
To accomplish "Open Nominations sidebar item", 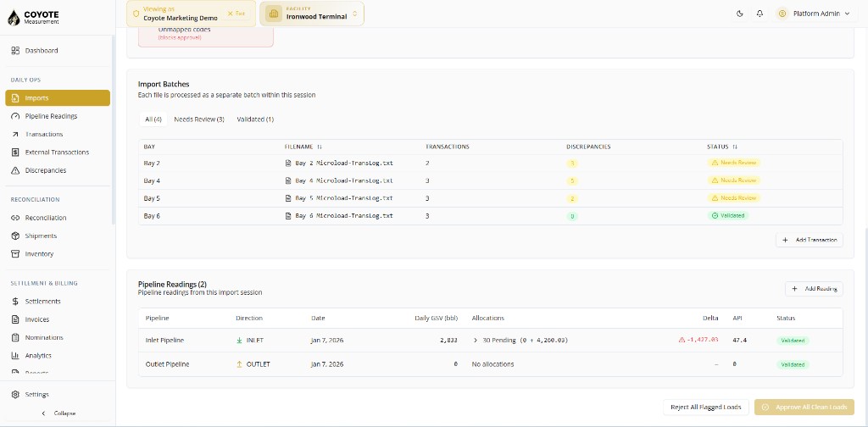I will click(x=58, y=337).
